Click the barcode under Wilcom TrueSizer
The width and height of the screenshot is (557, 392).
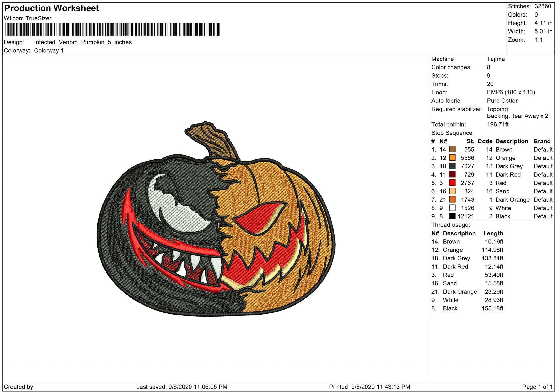tap(113, 30)
